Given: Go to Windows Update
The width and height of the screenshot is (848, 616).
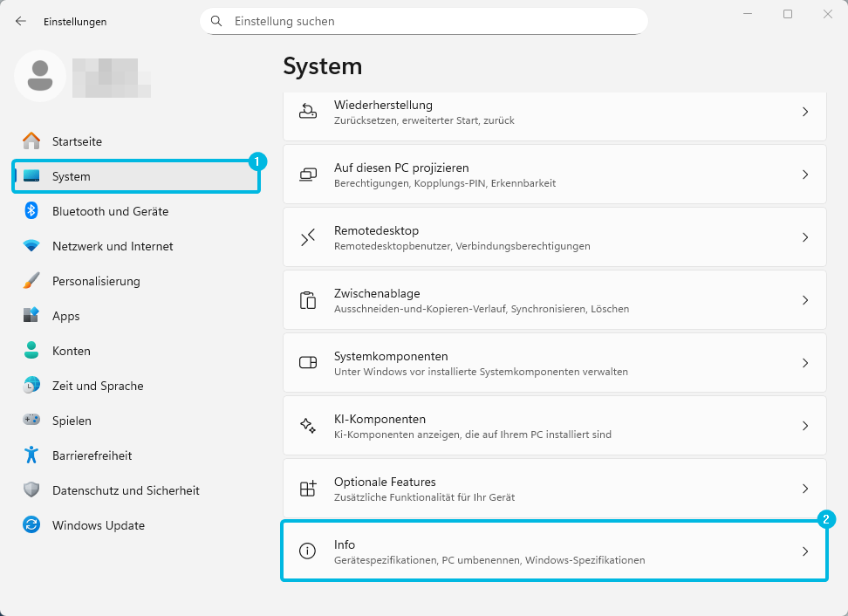Looking at the screenshot, I should (x=136, y=525).
